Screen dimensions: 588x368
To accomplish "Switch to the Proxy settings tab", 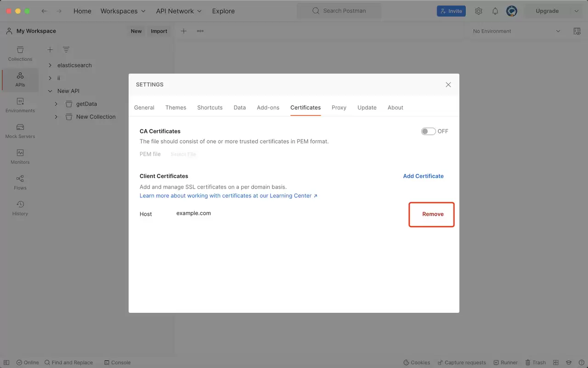I will pyautogui.click(x=339, y=108).
